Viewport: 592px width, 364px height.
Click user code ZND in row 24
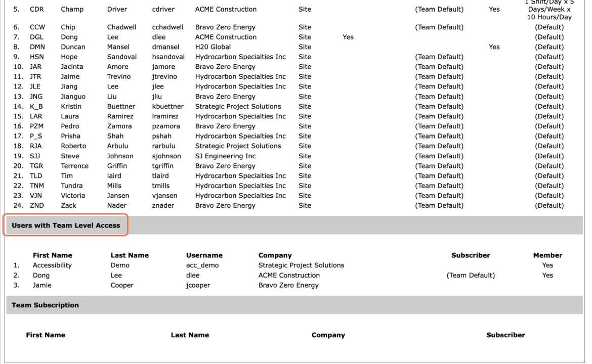pyautogui.click(x=37, y=206)
